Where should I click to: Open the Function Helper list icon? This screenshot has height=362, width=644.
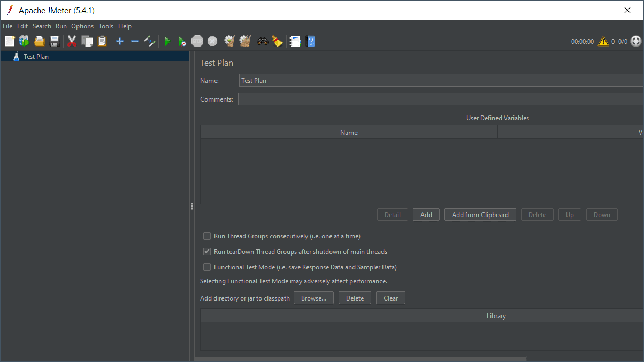pyautogui.click(x=295, y=41)
